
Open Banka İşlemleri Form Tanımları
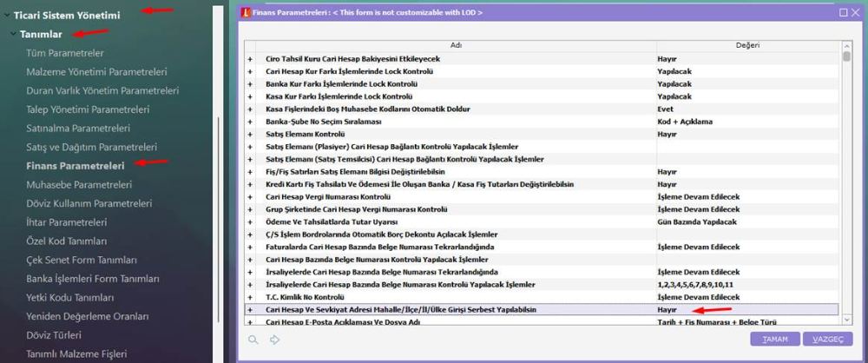(93, 279)
